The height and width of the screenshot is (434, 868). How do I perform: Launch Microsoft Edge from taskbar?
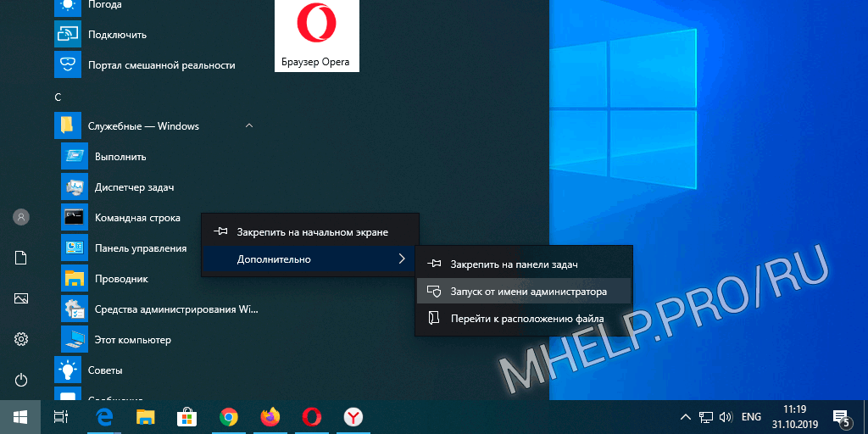[x=103, y=417]
